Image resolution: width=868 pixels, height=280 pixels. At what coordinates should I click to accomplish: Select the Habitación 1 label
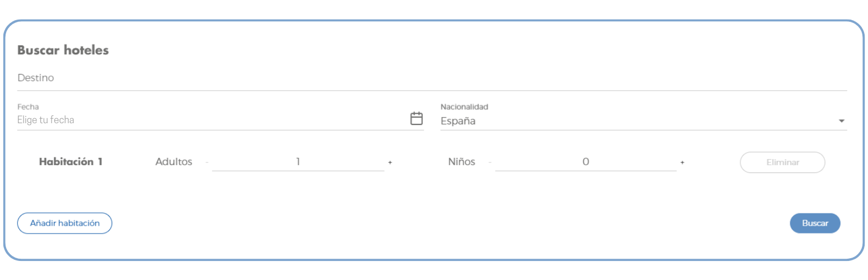(x=70, y=162)
